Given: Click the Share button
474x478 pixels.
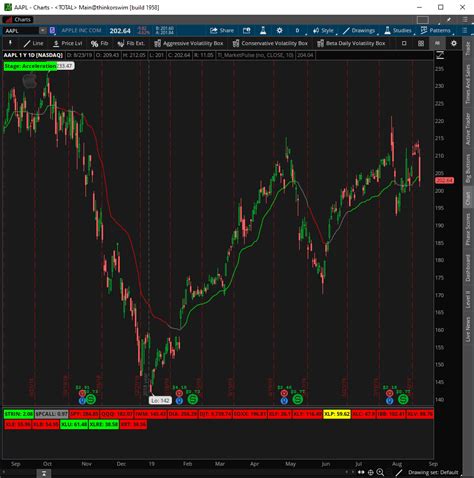Looking at the screenshot, I should pos(222,31).
